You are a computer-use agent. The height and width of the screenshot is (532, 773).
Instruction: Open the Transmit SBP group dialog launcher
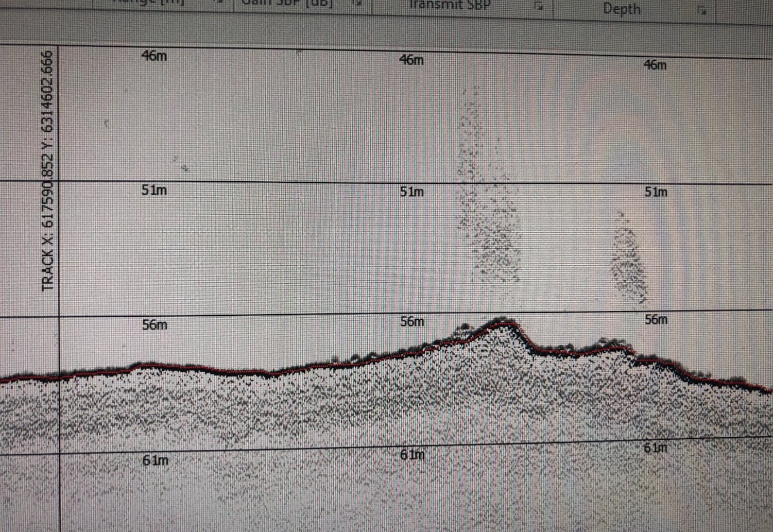click(x=540, y=8)
